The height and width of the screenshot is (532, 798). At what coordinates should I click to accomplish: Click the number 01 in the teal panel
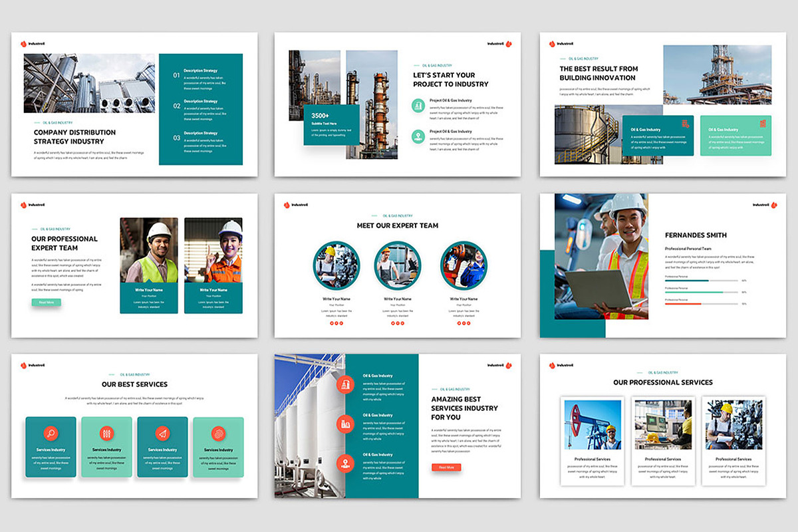click(177, 75)
